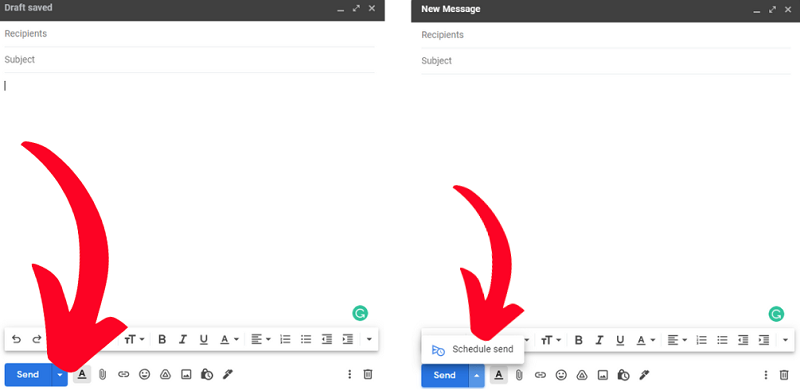Screen dimensions: 800x390
Task: Open the emoji picker in the left compose window
Action: pos(145,375)
